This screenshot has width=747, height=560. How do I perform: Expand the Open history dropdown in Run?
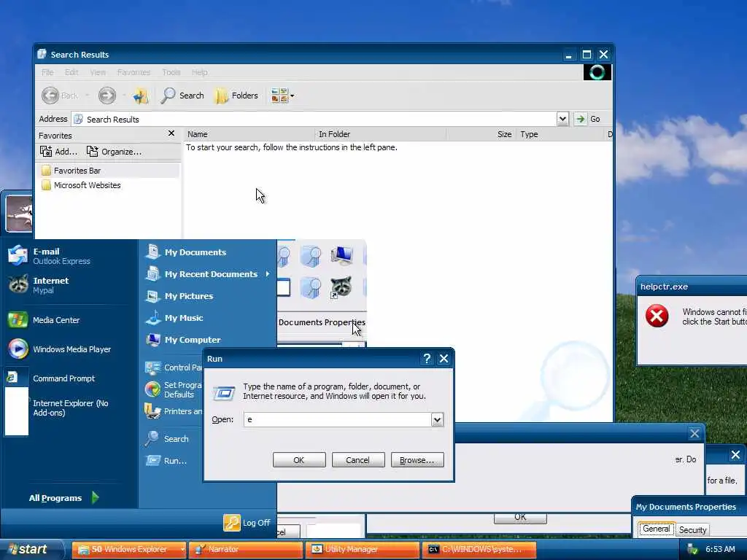(438, 419)
